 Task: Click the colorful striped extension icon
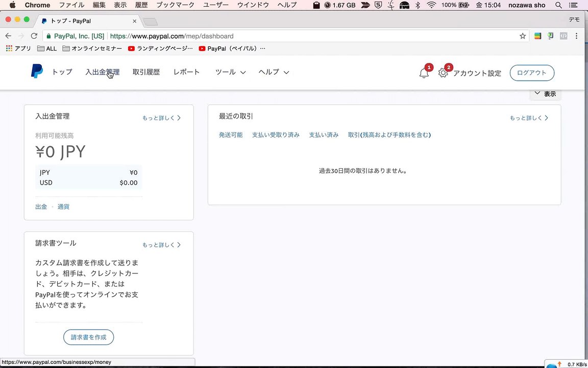(538, 36)
